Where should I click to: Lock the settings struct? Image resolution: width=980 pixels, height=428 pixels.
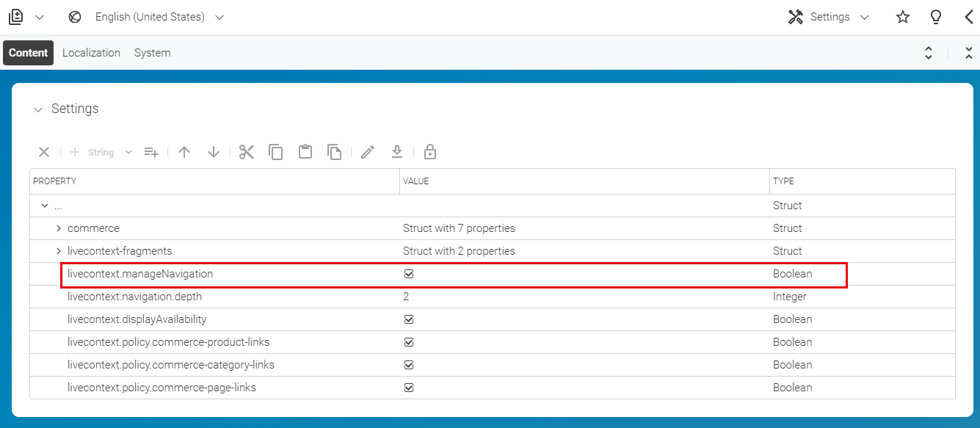429,151
